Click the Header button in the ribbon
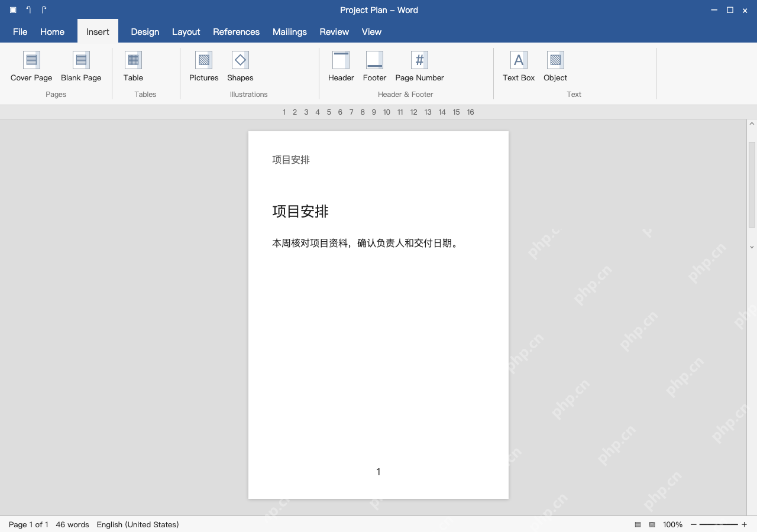The width and height of the screenshot is (757, 532). (x=341, y=66)
